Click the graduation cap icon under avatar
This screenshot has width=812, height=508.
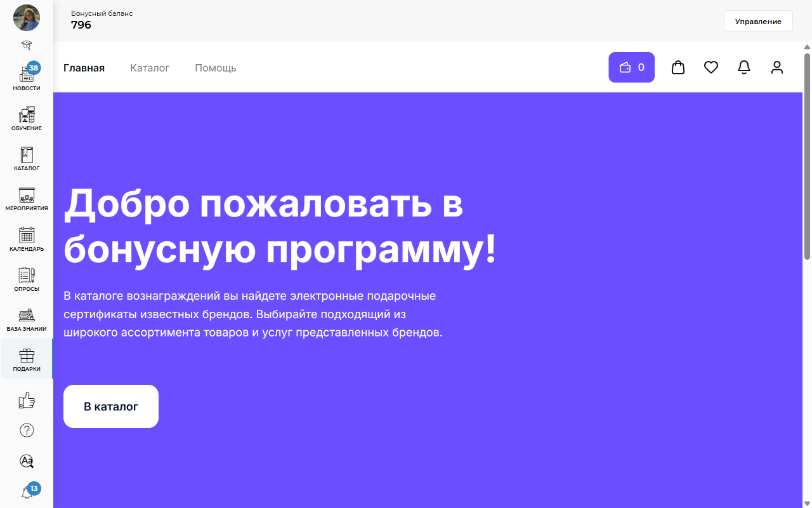[27, 45]
